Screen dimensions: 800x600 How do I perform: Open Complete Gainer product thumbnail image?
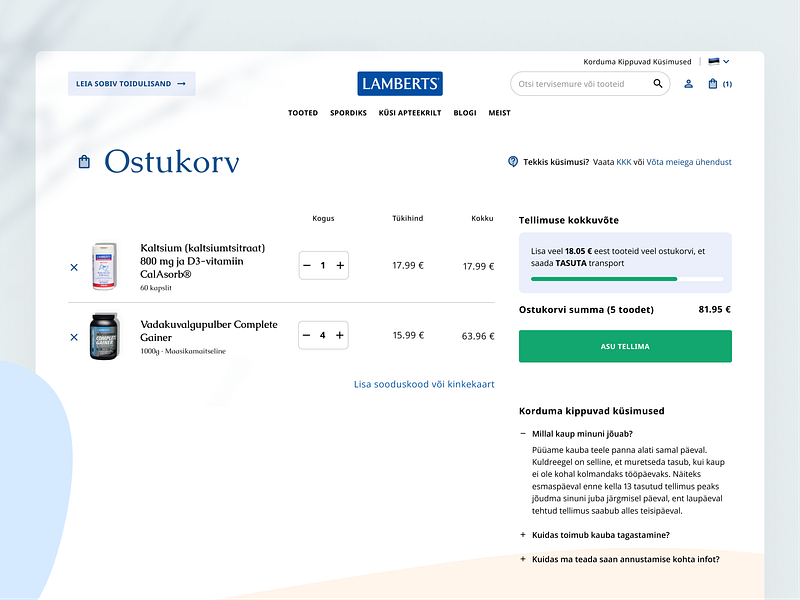[104, 336]
